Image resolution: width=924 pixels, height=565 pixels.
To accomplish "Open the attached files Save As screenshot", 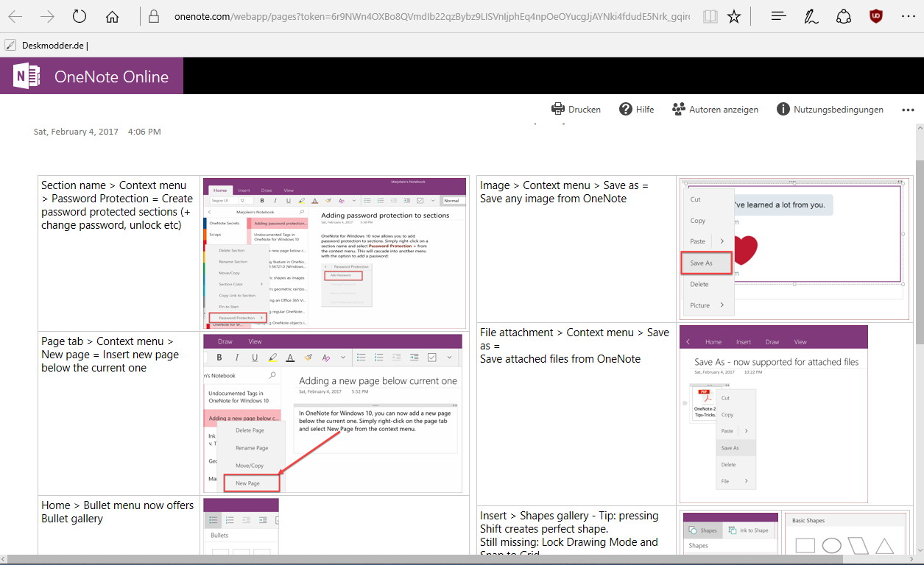I will click(x=774, y=414).
